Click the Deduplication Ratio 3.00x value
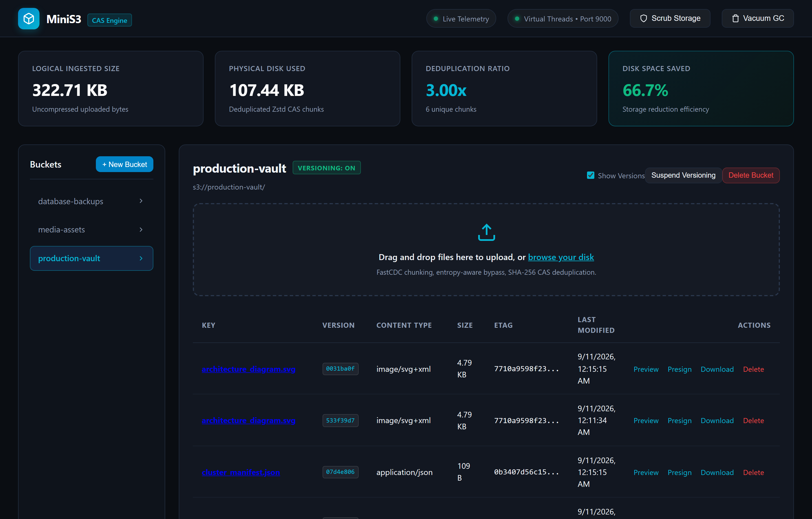 (446, 91)
